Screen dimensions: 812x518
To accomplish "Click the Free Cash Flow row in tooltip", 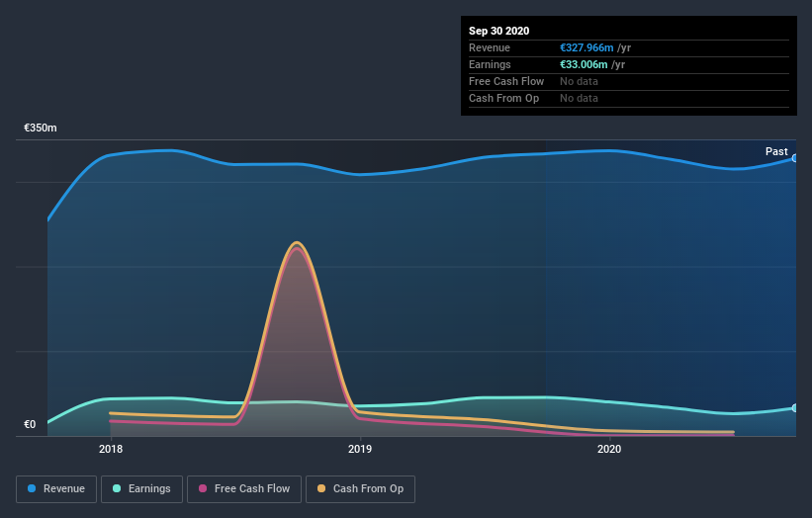I will pyautogui.click(x=629, y=82).
